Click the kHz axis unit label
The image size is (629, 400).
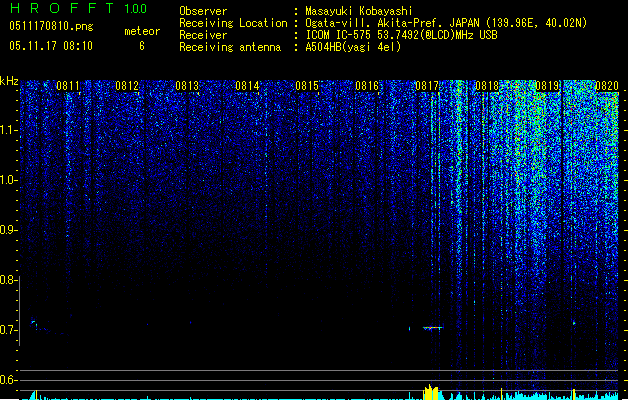9,81
